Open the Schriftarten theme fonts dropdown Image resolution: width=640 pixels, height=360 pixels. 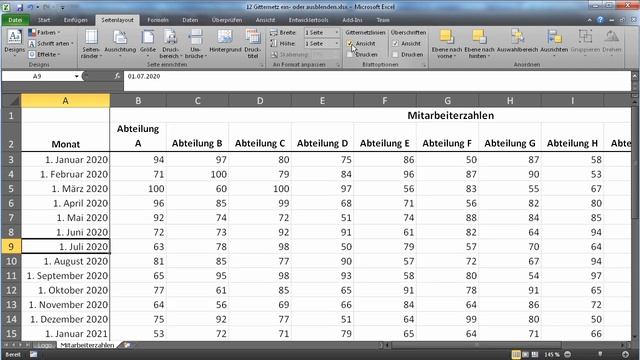pos(51,43)
